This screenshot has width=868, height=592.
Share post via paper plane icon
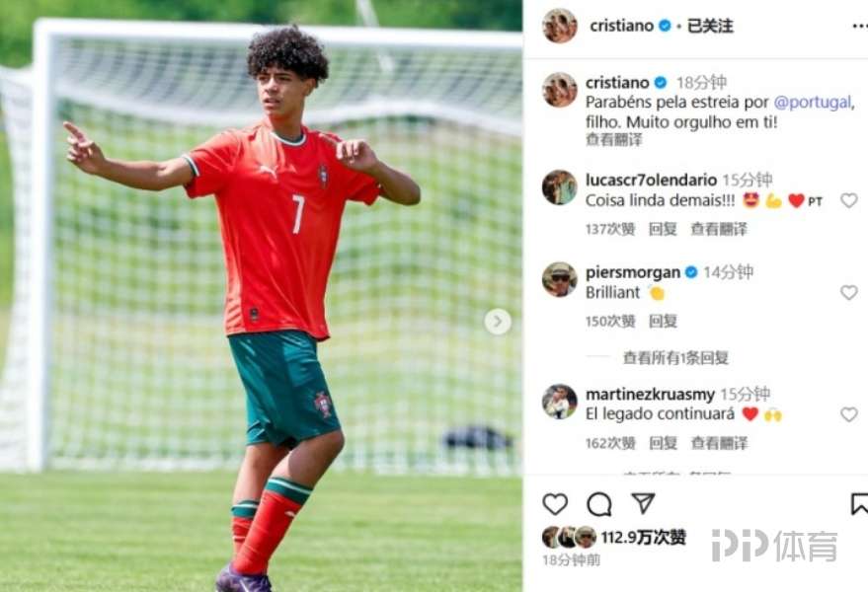click(x=643, y=503)
